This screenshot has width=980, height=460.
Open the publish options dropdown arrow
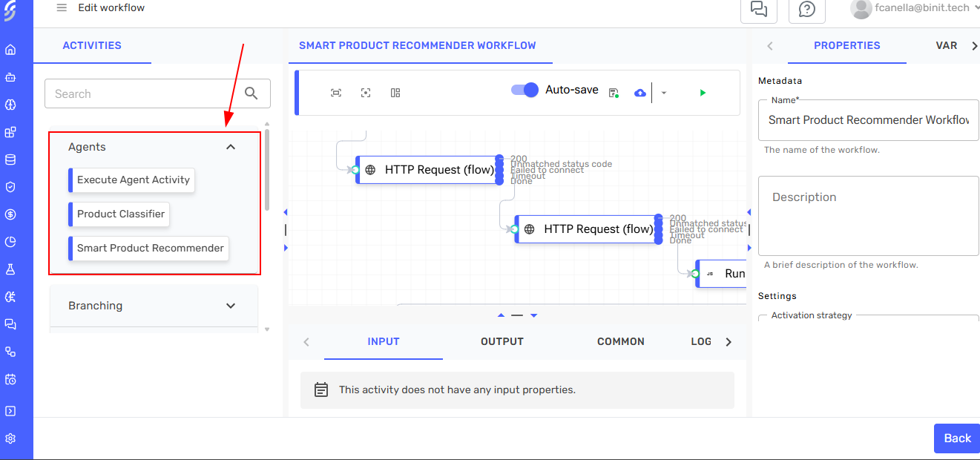point(664,93)
